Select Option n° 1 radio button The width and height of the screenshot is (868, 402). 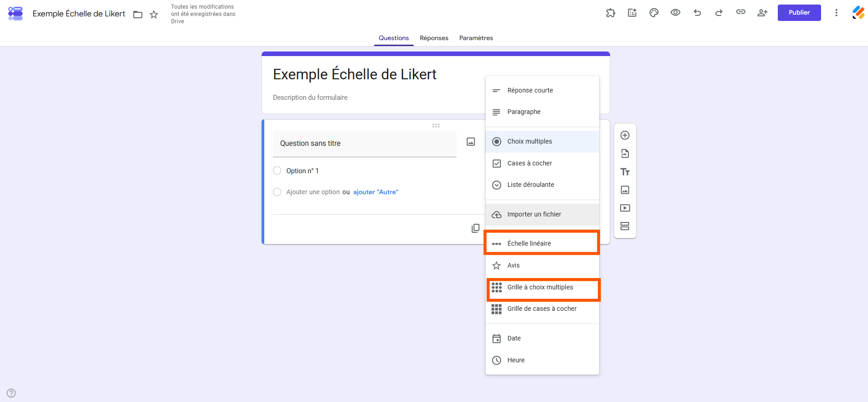277,170
